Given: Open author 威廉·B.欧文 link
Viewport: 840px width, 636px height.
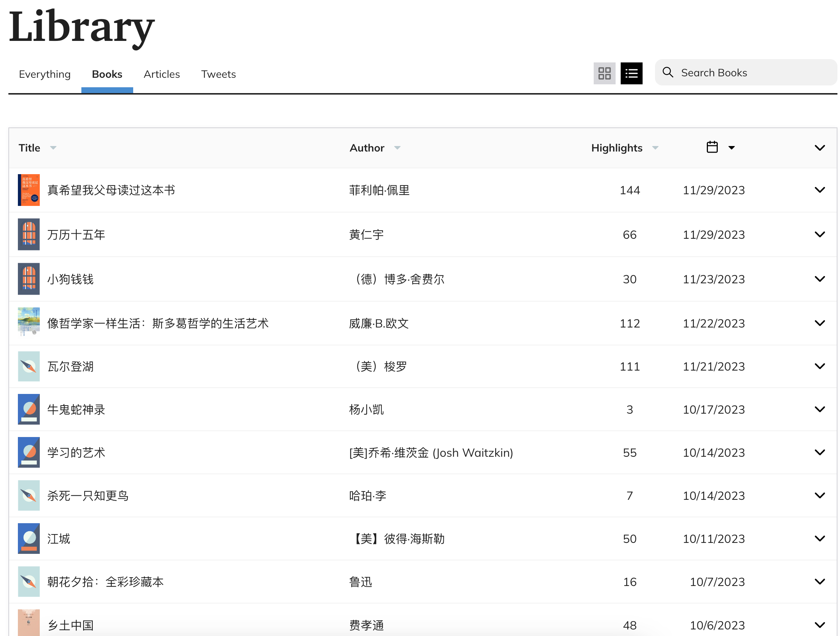Looking at the screenshot, I should (379, 323).
